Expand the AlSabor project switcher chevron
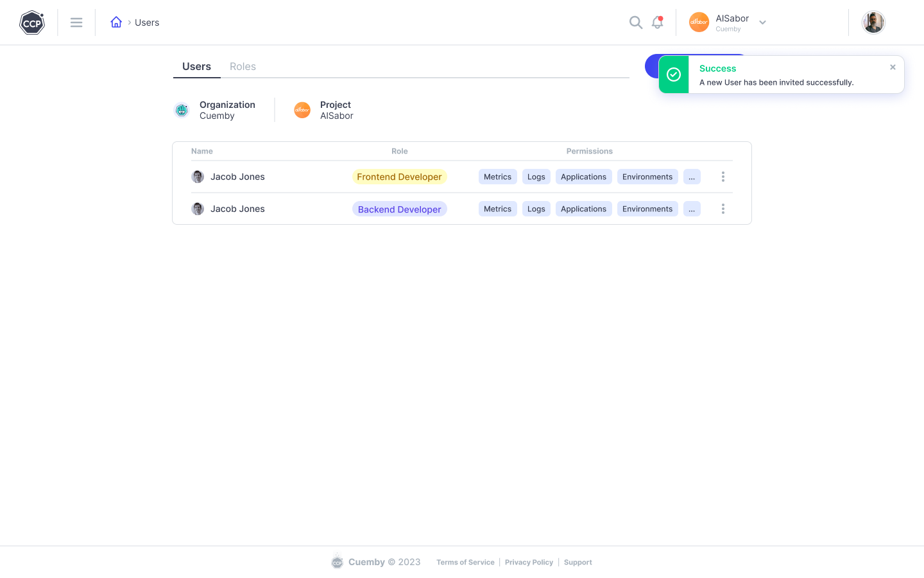Screen dimensions: 924x578 pos(762,22)
